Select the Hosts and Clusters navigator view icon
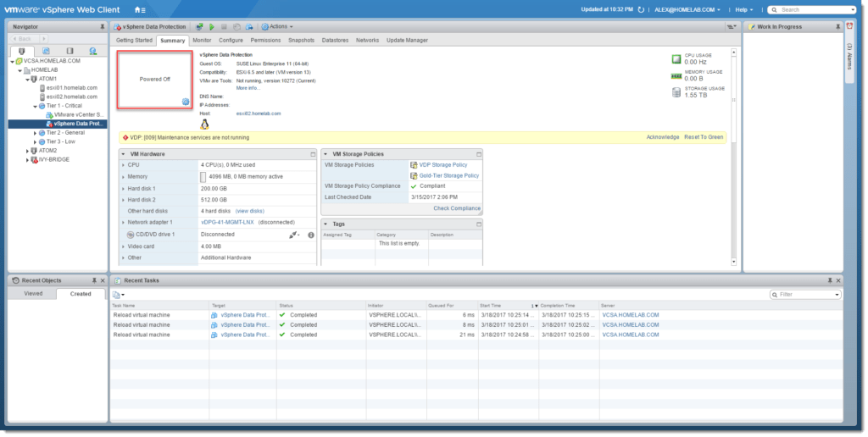 pyautogui.click(x=21, y=51)
